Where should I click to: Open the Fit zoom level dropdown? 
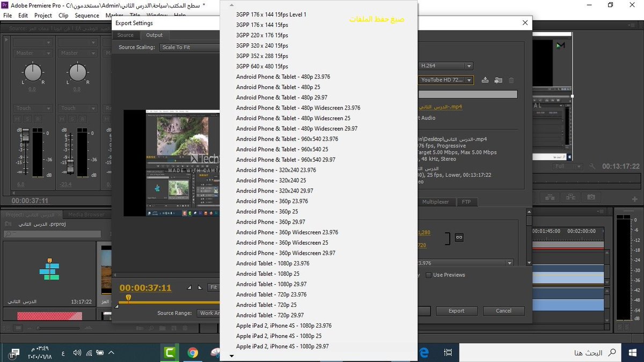tap(214, 287)
